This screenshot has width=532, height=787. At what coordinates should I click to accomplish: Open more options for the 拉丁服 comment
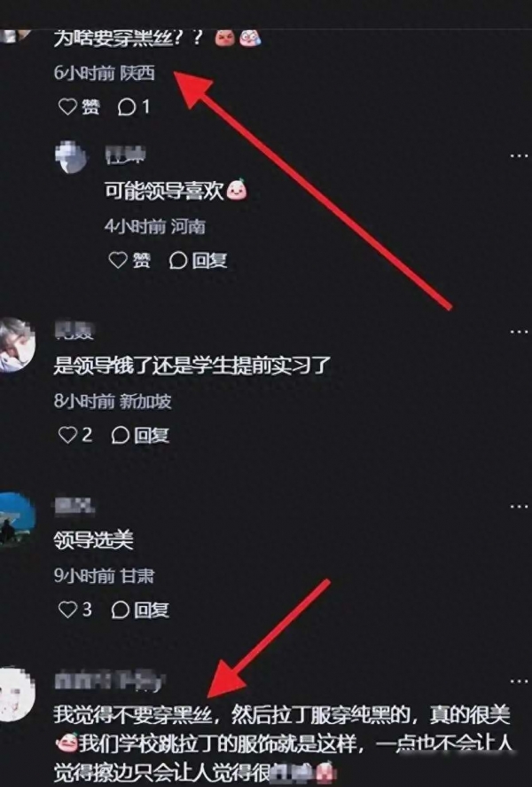click(519, 681)
